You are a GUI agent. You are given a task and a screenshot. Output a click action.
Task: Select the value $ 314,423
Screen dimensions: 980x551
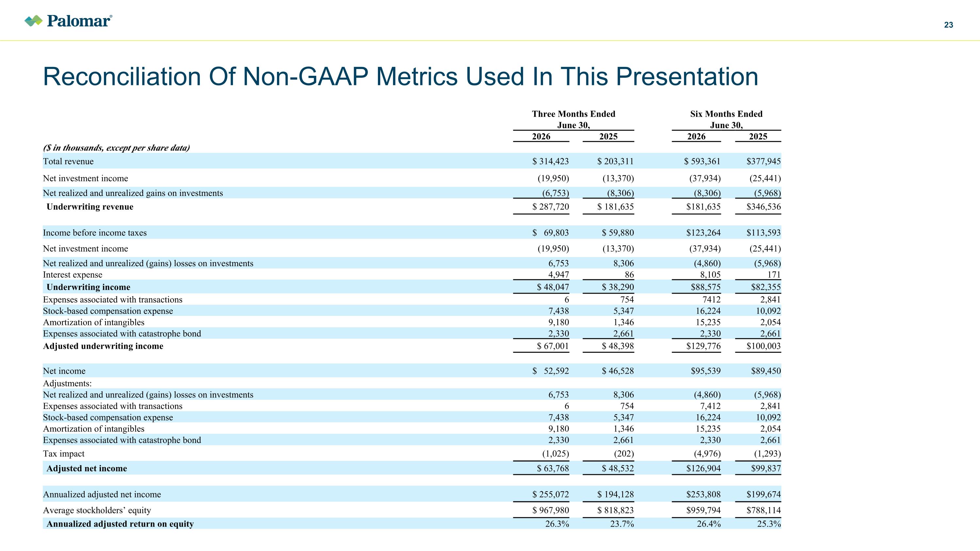550,161
